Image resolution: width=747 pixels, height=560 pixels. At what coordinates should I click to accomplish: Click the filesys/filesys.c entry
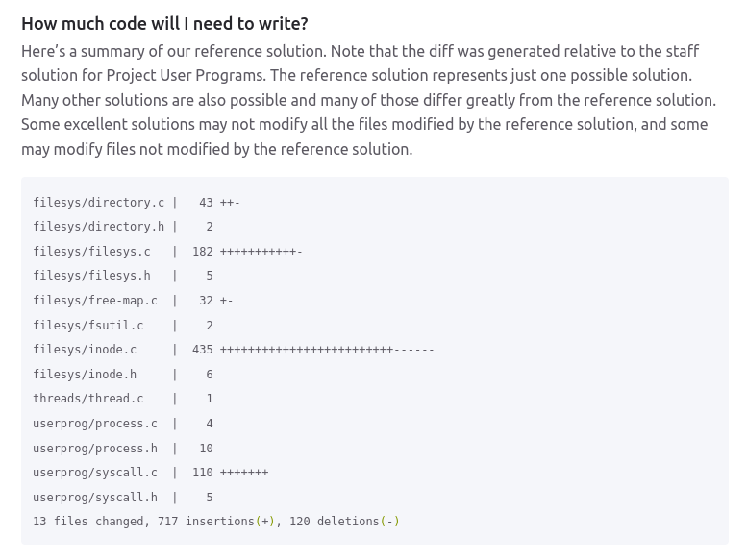click(91, 252)
